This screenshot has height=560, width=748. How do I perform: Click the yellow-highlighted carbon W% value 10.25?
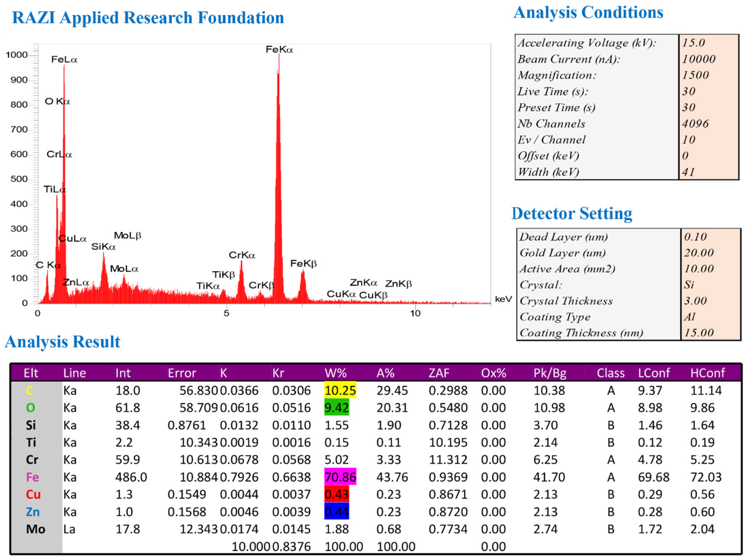pyautogui.click(x=340, y=390)
